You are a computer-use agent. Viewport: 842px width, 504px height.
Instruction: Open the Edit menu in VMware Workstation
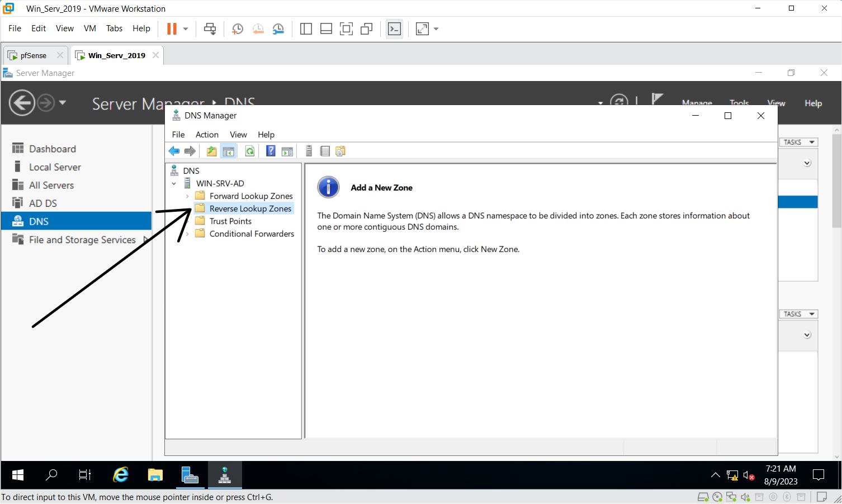tap(39, 28)
